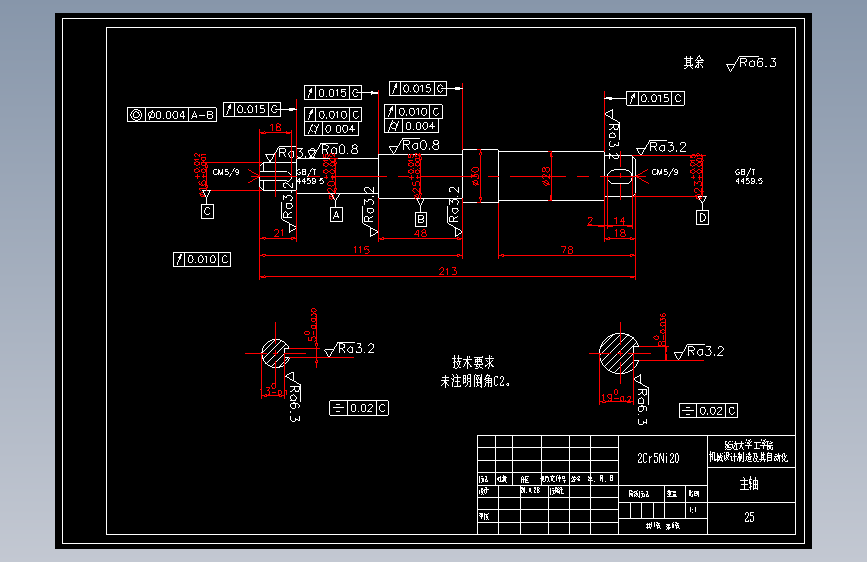Select the Ra3.2 symbol beside right section view

pos(699,352)
